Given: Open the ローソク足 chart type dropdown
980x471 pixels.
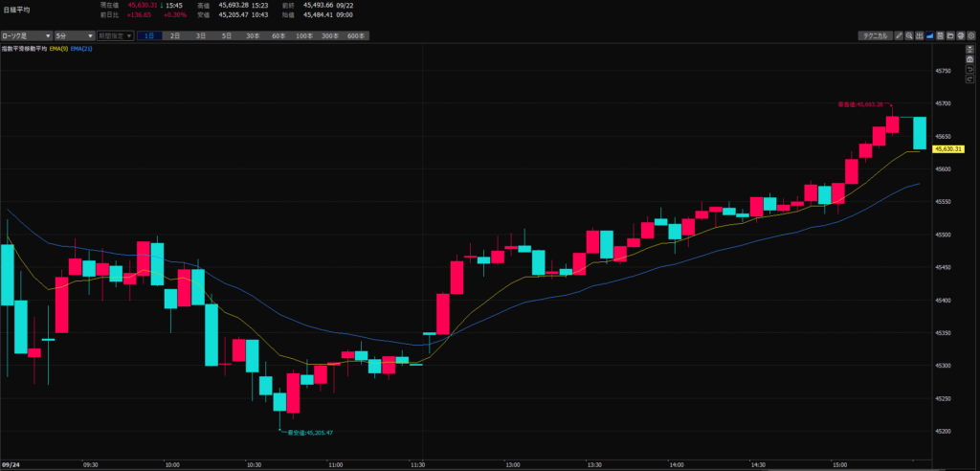Looking at the screenshot, I should [26, 35].
